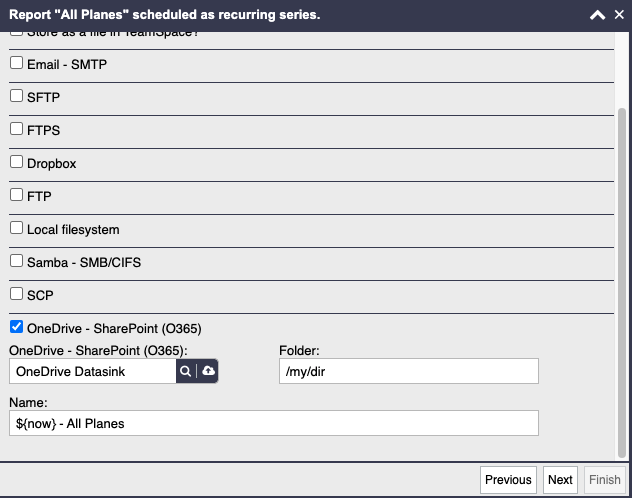The width and height of the screenshot is (632, 498).
Task: Click into the Folder field containing /my/dir
Action: point(409,371)
